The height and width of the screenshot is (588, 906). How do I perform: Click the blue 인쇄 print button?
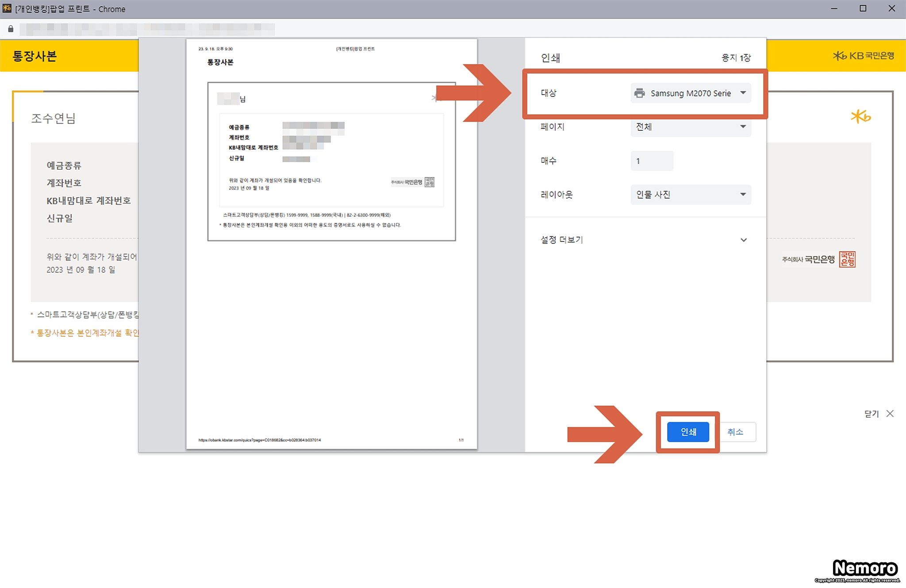687,432
